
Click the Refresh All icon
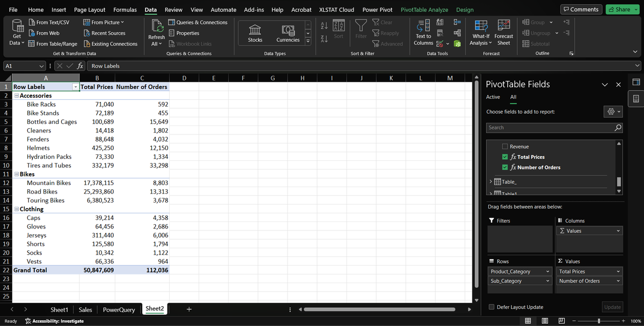pyautogui.click(x=157, y=26)
